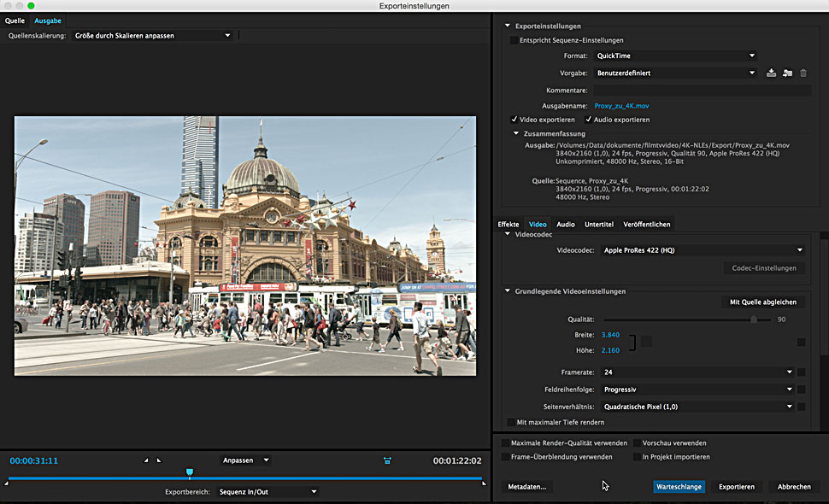Click the blue playhead marker on timeline
The image size is (829, 504).
190,472
